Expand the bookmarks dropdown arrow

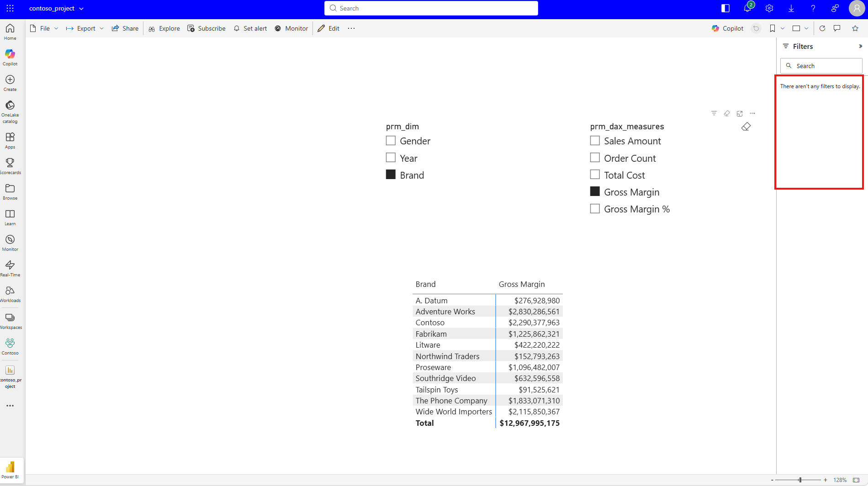click(x=783, y=28)
